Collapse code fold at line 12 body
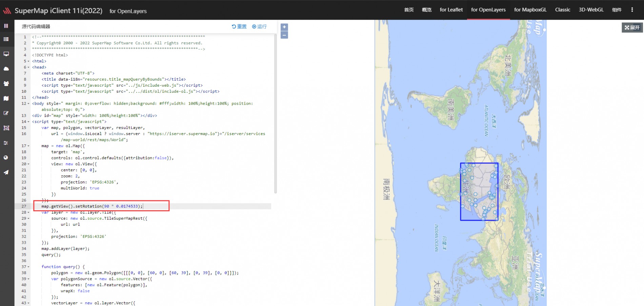Viewport: 644px width, 306px height. [x=28, y=104]
